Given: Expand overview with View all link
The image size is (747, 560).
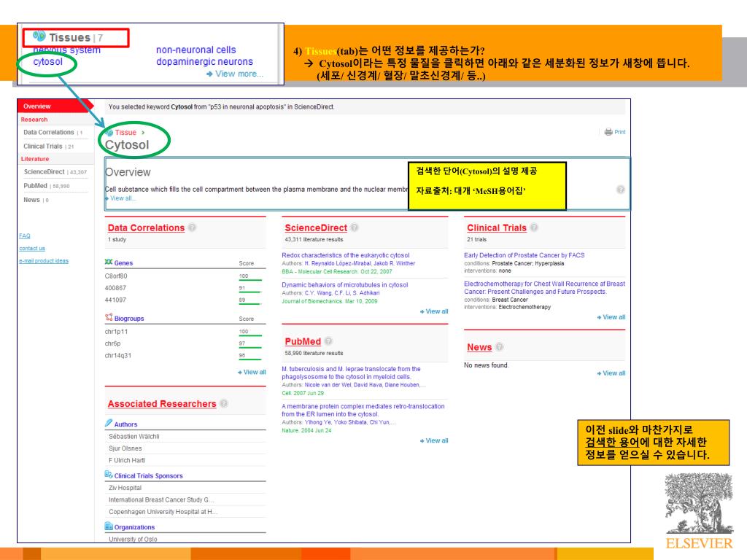Looking at the screenshot, I should (x=123, y=198).
